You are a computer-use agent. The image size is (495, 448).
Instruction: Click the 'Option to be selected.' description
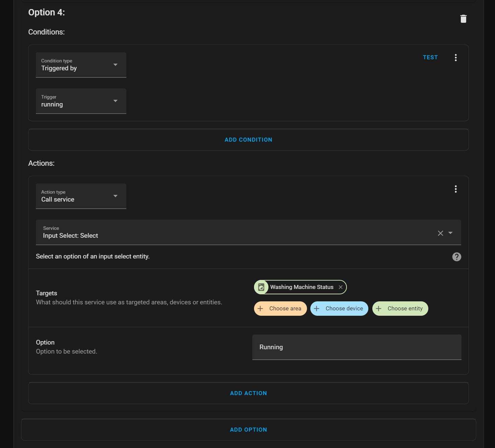pyautogui.click(x=66, y=352)
